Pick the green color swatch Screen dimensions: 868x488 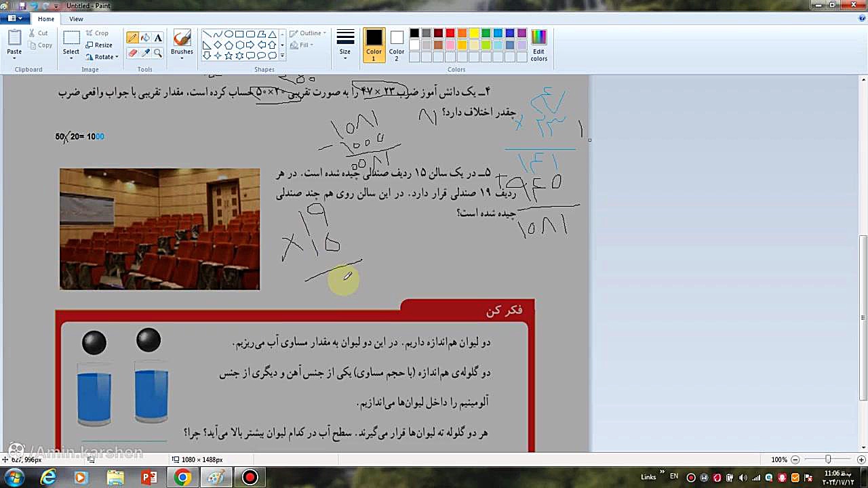pyautogui.click(x=486, y=33)
